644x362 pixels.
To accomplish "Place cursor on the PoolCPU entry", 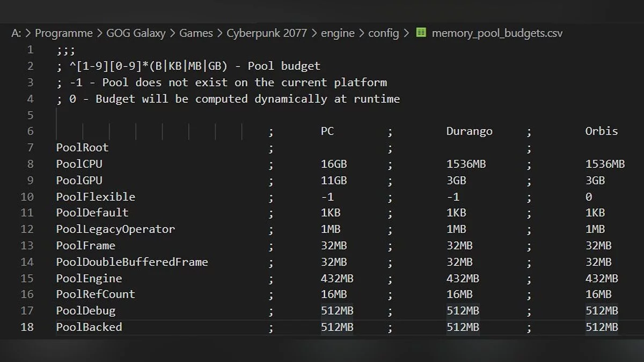I will point(79,164).
